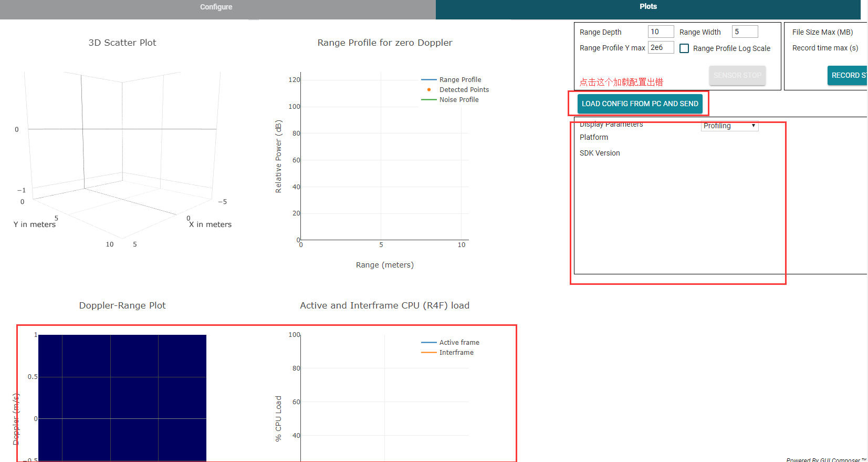Click the Range Profile Log Scale label
Screen dimensions: 868x462
tap(732, 48)
